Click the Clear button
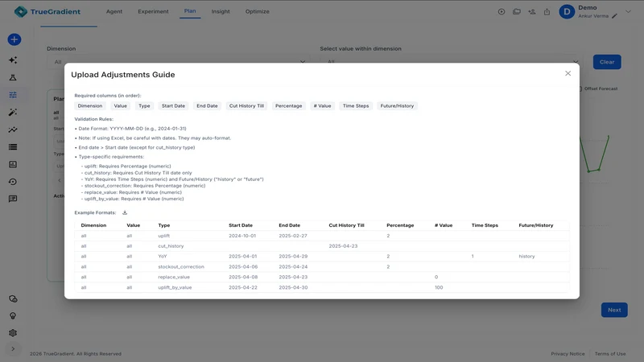Screen dimensions: 644x362 point(607,62)
